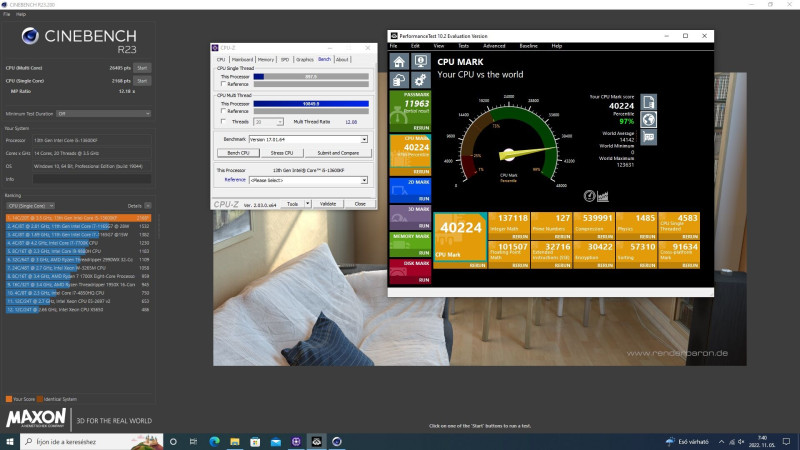The width and height of the screenshot is (800, 450).
Task: Select the 2D Mark tile
Action: (410, 190)
